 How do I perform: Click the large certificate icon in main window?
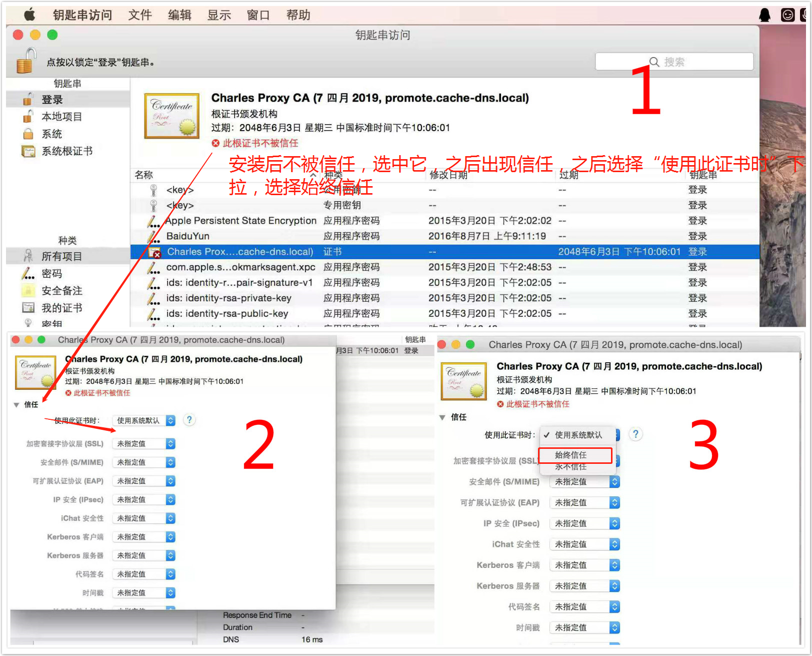tap(172, 116)
